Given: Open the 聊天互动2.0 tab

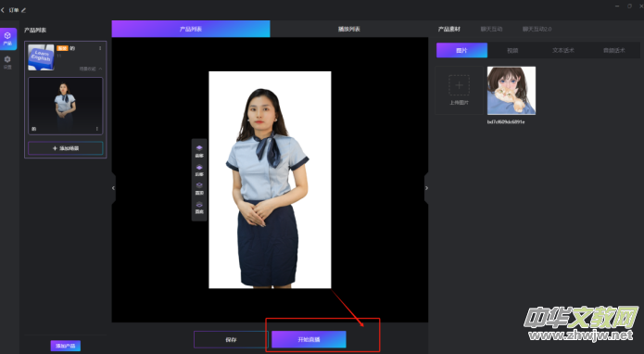Looking at the screenshot, I should (537, 29).
